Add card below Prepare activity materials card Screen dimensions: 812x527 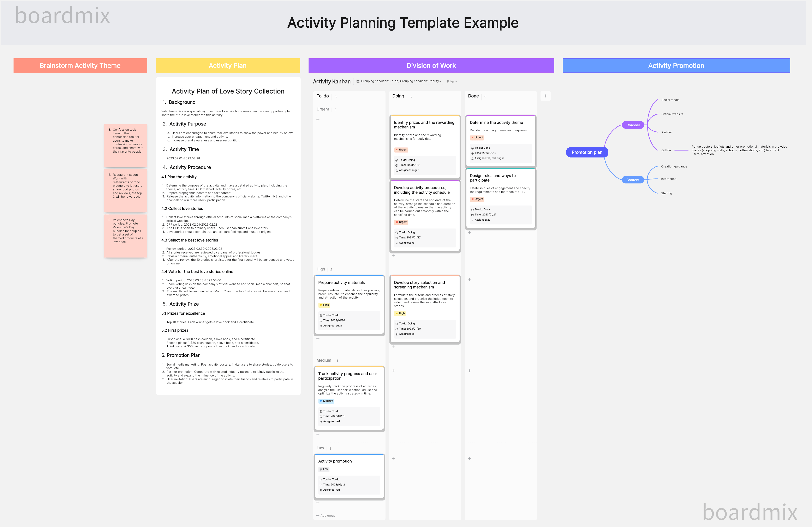click(x=318, y=338)
